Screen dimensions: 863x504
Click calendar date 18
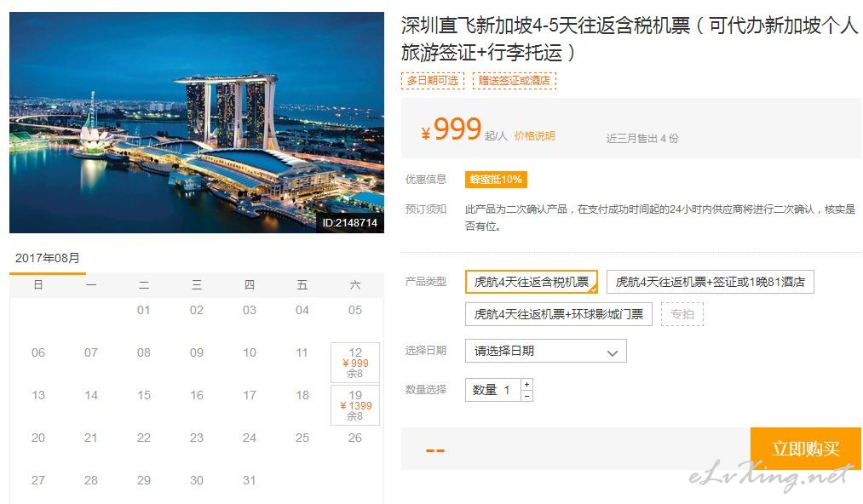tap(302, 396)
